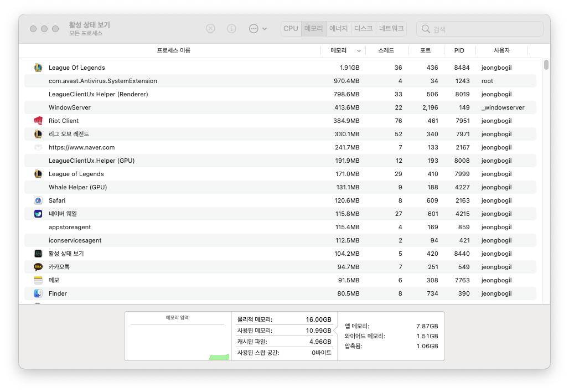The width and height of the screenshot is (569, 392).
Task: Sort by PID column header
Action: 459,50
